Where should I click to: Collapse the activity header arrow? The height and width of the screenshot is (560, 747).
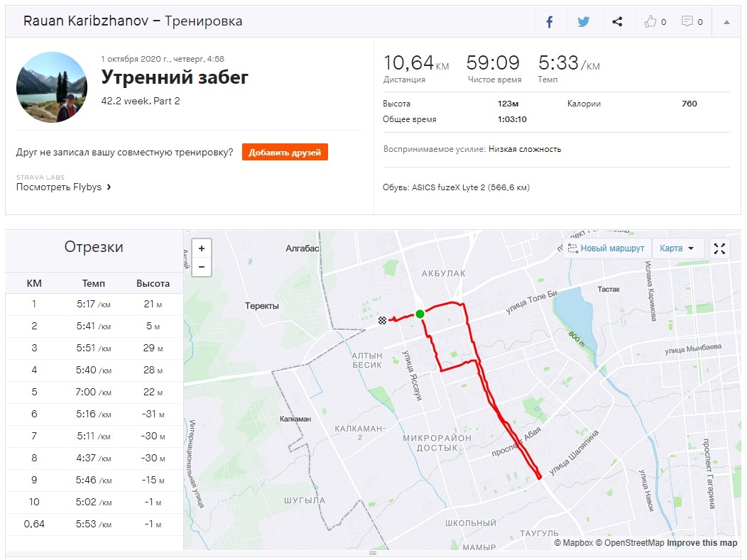point(726,22)
